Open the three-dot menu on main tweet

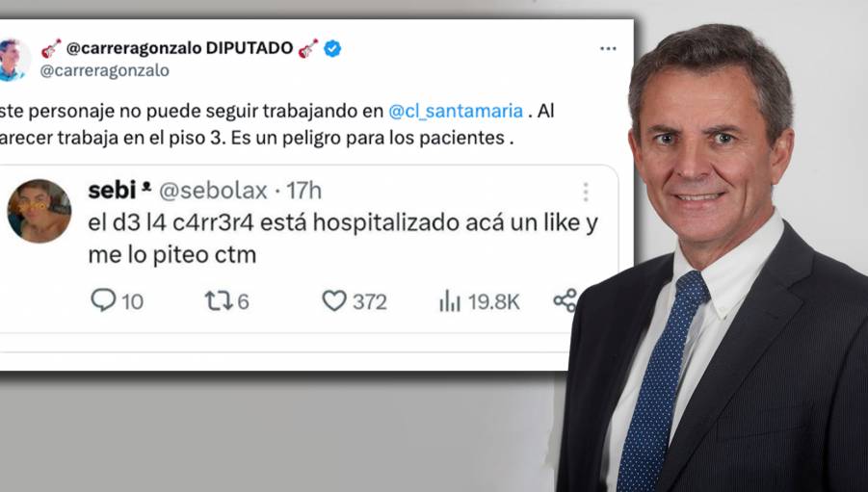coord(608,49)
